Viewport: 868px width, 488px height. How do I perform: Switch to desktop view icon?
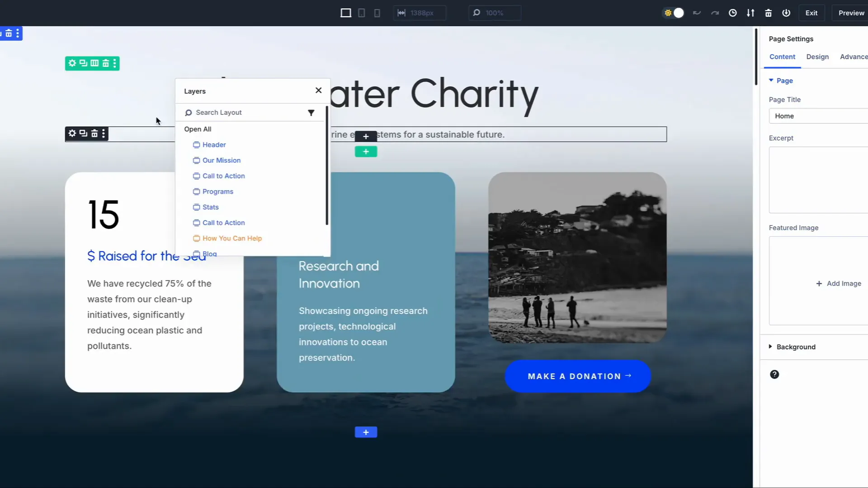coord(346,13)
